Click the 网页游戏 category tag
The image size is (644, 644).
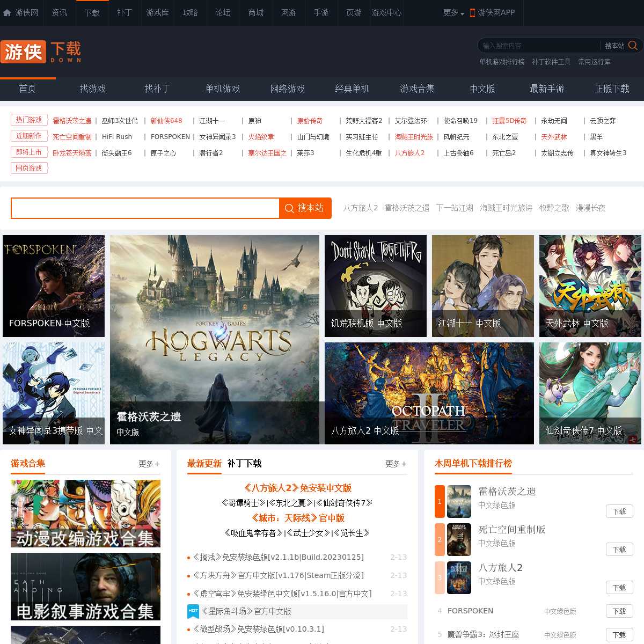click(x=29, y=169)
